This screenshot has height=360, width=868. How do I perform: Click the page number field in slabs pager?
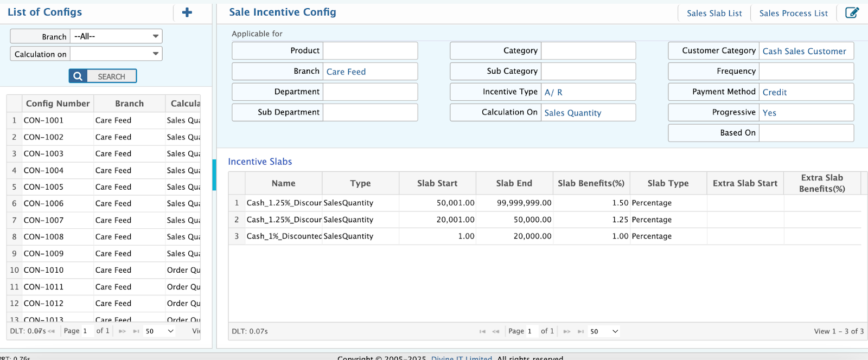pyautogui.click(x=531, y=331)
